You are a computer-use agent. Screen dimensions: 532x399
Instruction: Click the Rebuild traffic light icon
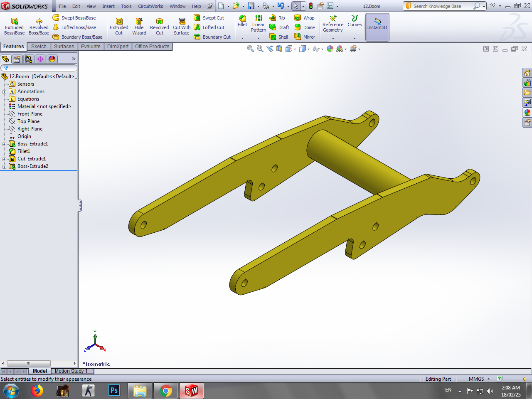click(x=310, y=6)
